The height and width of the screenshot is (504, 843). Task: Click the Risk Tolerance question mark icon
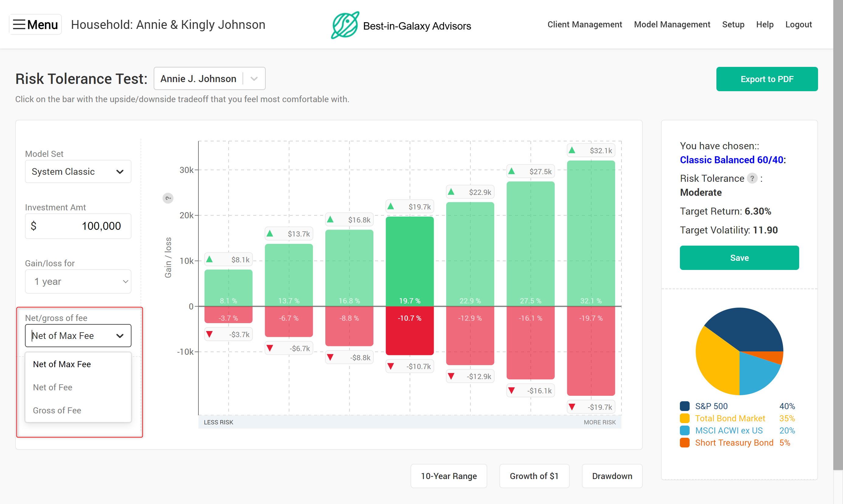[752, 178]
